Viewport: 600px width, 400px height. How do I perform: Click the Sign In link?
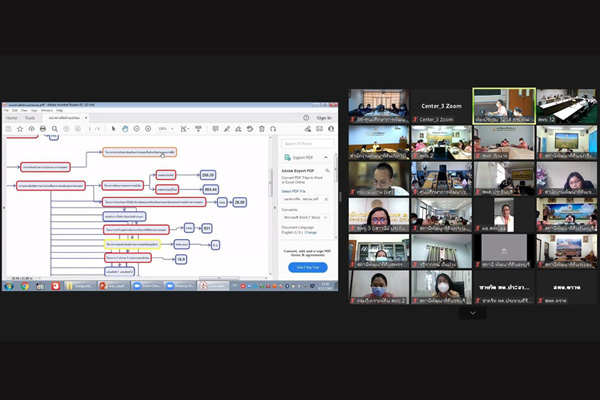(324, 118)
